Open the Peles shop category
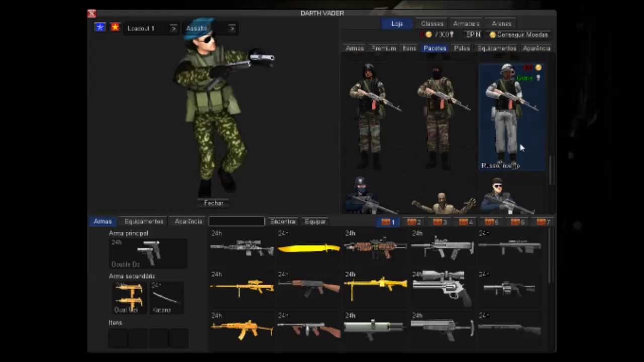This screenshot has width=644, height=362. (x=462, y=48)
